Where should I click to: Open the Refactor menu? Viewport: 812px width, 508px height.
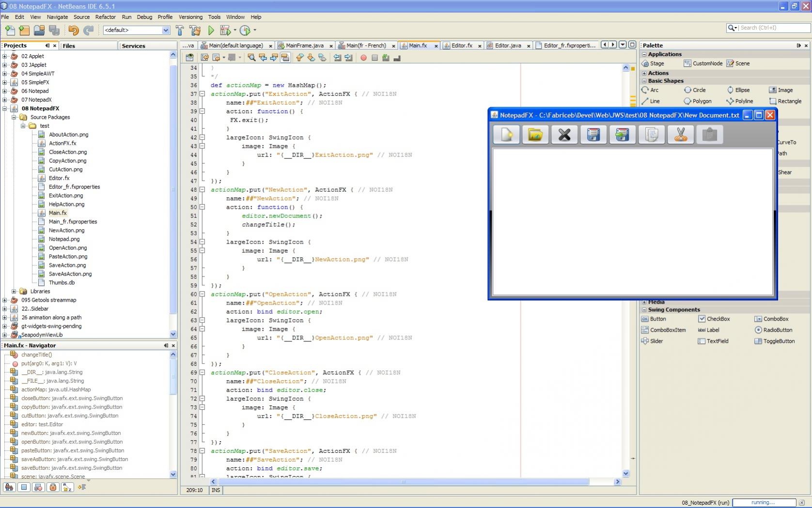pos(105,17)
